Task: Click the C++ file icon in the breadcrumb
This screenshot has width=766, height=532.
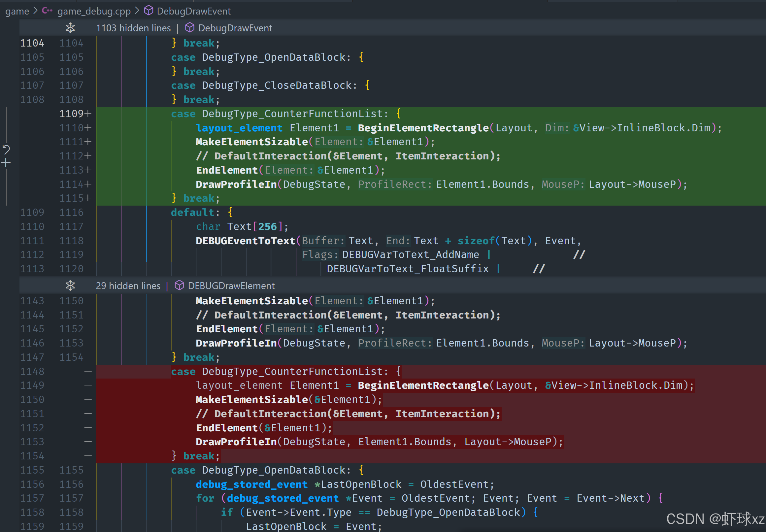Action: pos(47,11)
